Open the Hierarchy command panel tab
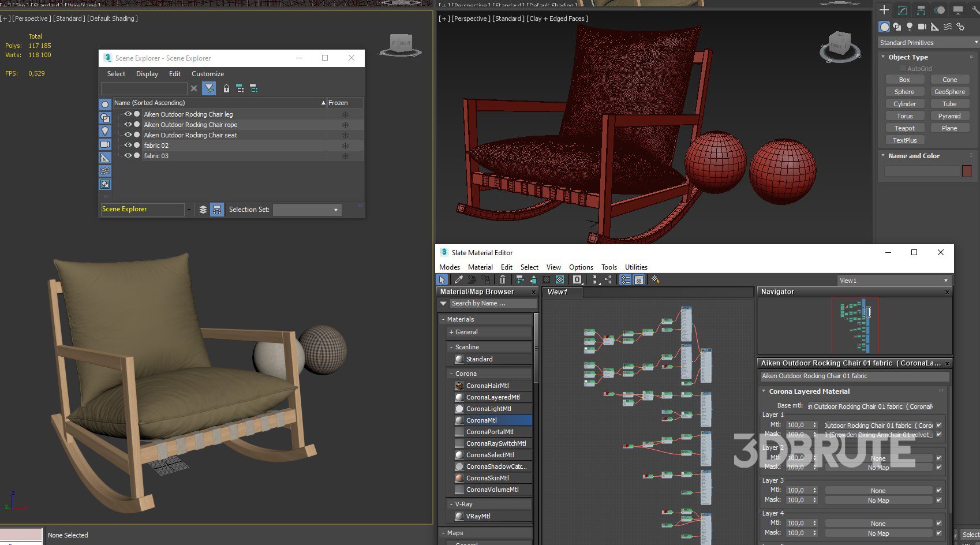 (921, 10)
